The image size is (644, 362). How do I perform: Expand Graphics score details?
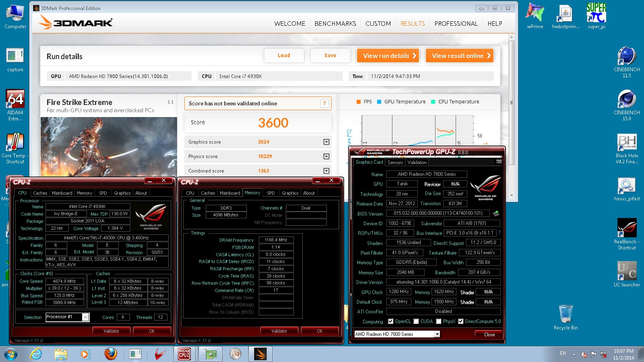[x=326, y=142]
